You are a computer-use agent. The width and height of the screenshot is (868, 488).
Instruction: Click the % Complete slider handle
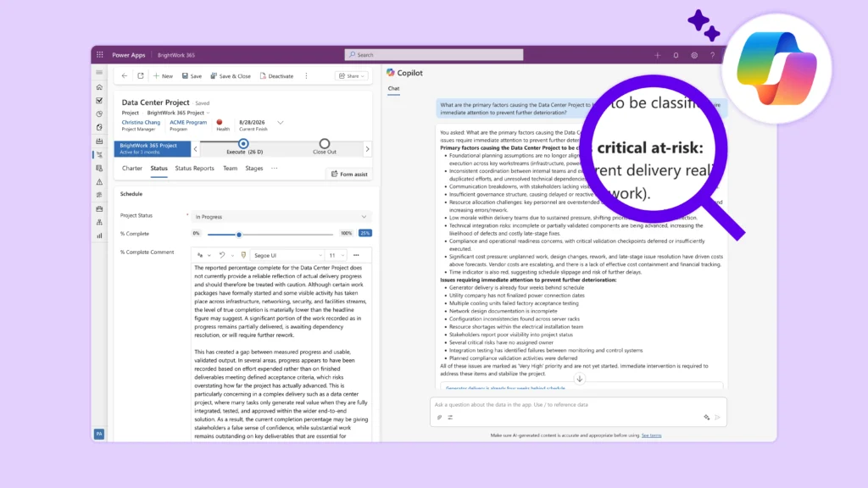239,235
